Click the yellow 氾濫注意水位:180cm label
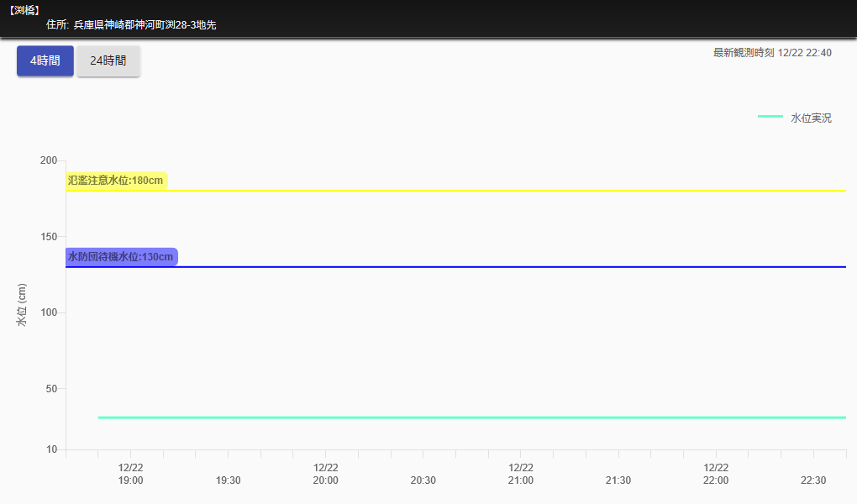 tap(116, 181)
